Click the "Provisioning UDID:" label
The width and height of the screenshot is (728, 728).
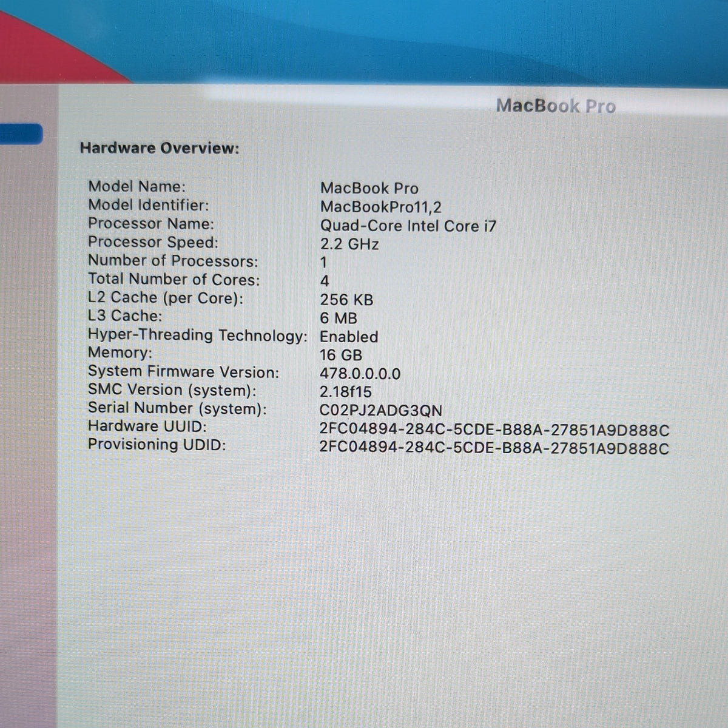pyautogui.click(x=157, y=445)
